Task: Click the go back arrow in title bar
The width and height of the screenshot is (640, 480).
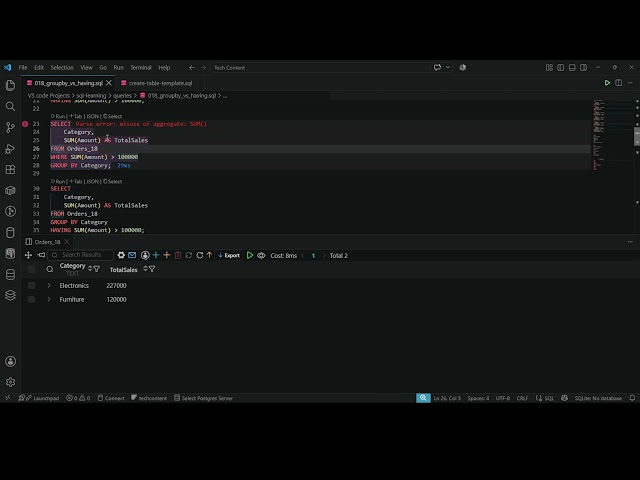Action: (x=191, y=67)
